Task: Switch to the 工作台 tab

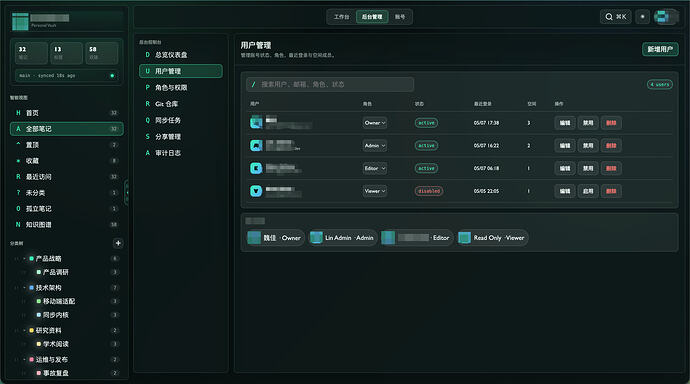Action: point(341,17)
